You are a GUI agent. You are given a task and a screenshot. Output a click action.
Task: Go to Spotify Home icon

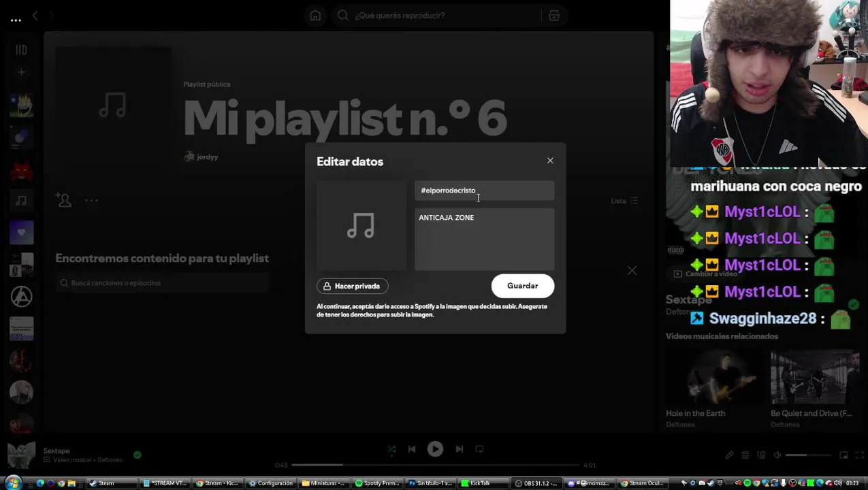(315, 15)
